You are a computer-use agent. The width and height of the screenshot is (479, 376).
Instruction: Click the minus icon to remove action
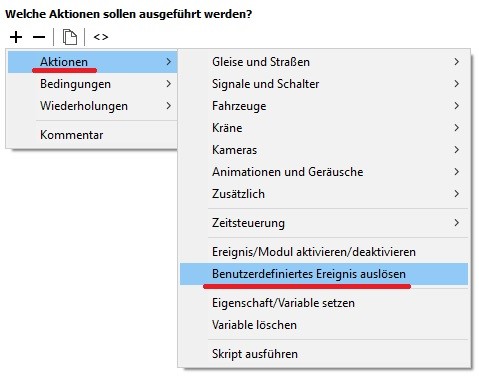(39, 37)
